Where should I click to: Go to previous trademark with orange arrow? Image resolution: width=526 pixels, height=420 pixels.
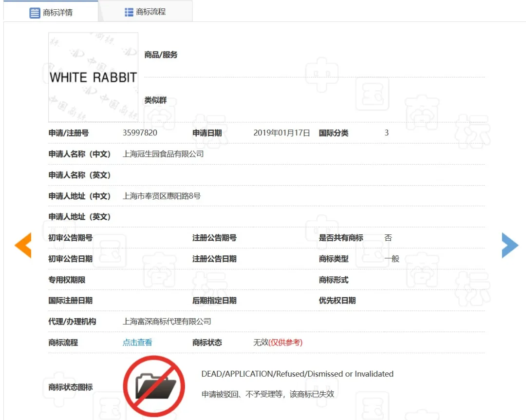click(x=23, y=245)
